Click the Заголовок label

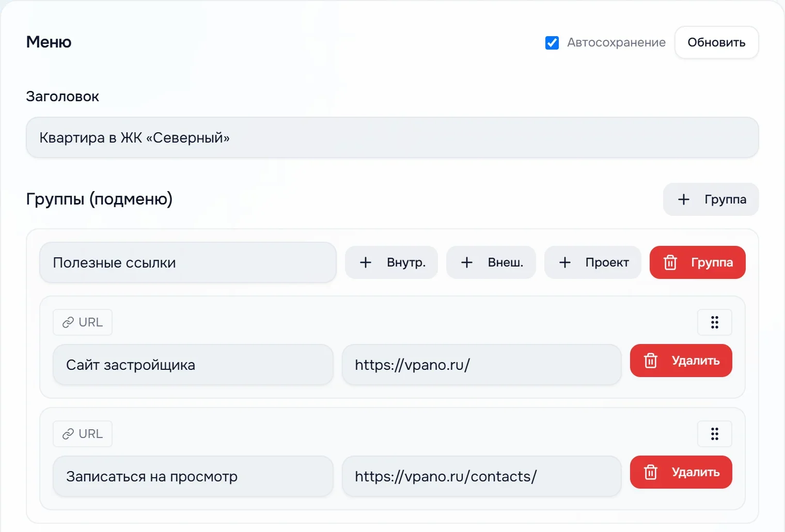62,97
